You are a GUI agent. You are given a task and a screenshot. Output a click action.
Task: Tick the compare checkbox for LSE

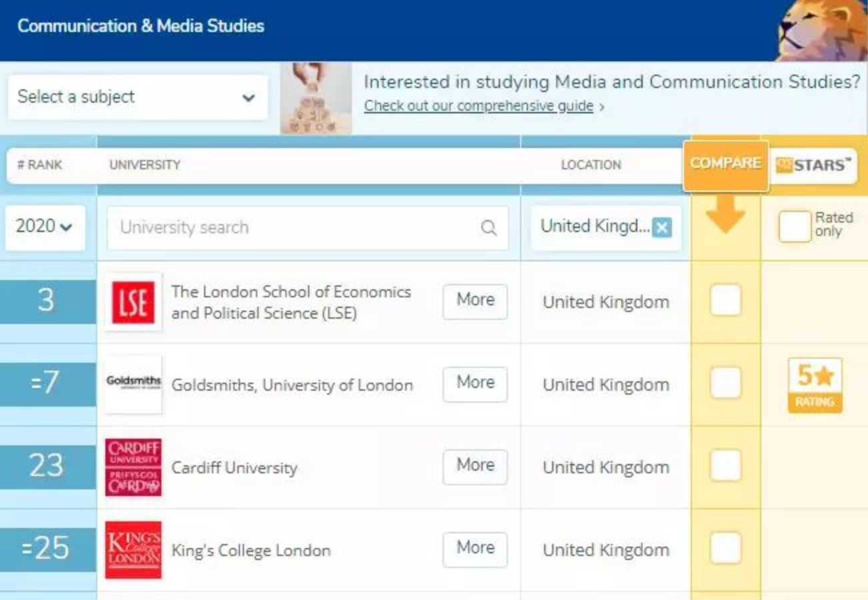[725, 300]
